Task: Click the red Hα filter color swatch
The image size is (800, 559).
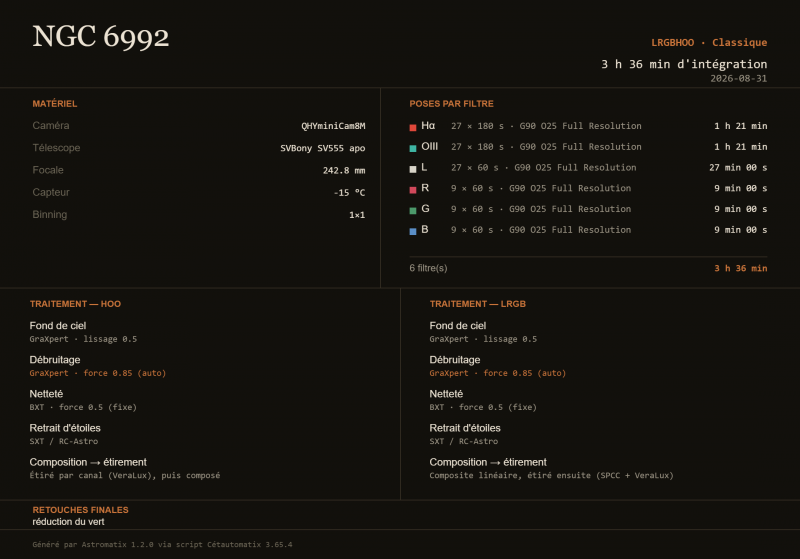Action: coord(413,128)
